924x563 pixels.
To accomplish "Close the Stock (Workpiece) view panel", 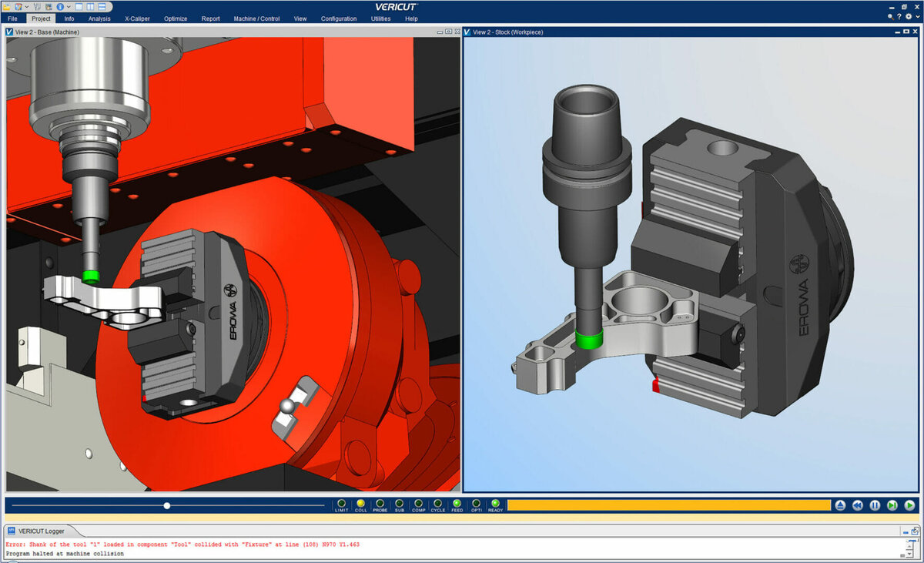I will [x=915, y=32].
